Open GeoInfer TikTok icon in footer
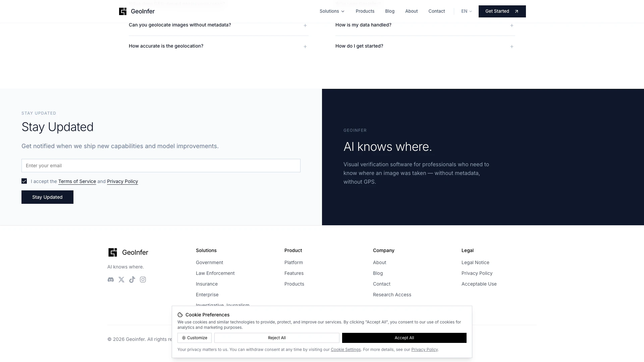The height and width of the screenshot is (362, 644). coord(132,280)
